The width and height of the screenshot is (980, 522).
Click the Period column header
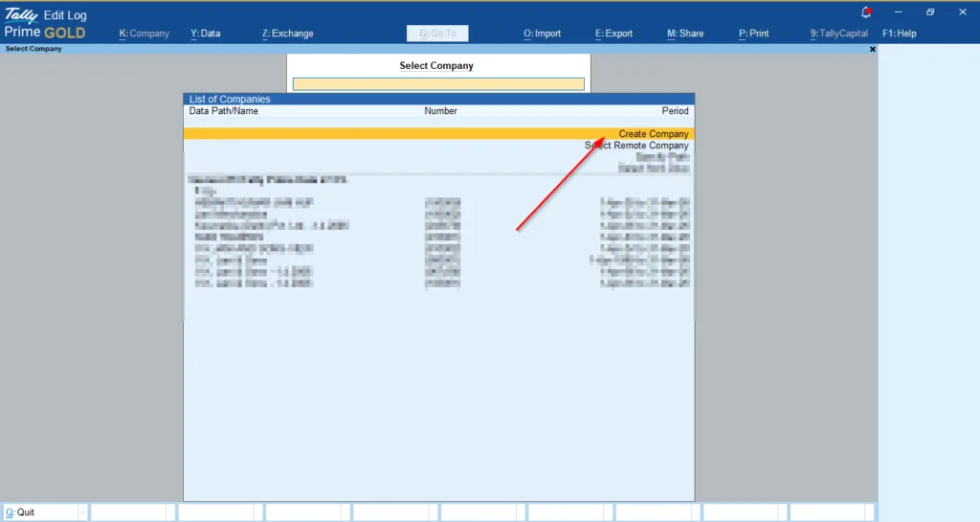(x=675, y=111)
